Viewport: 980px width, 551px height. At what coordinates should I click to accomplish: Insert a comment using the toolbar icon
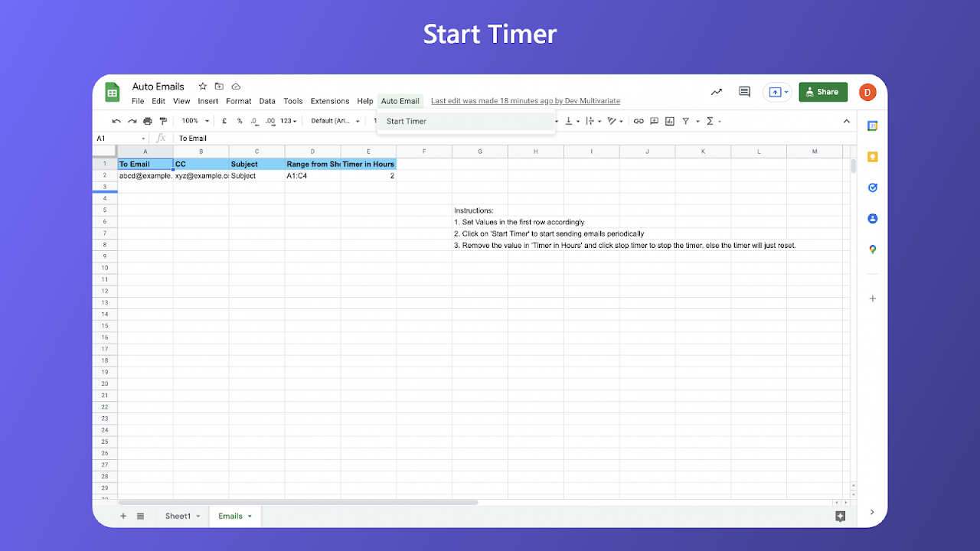click(654, 121)
